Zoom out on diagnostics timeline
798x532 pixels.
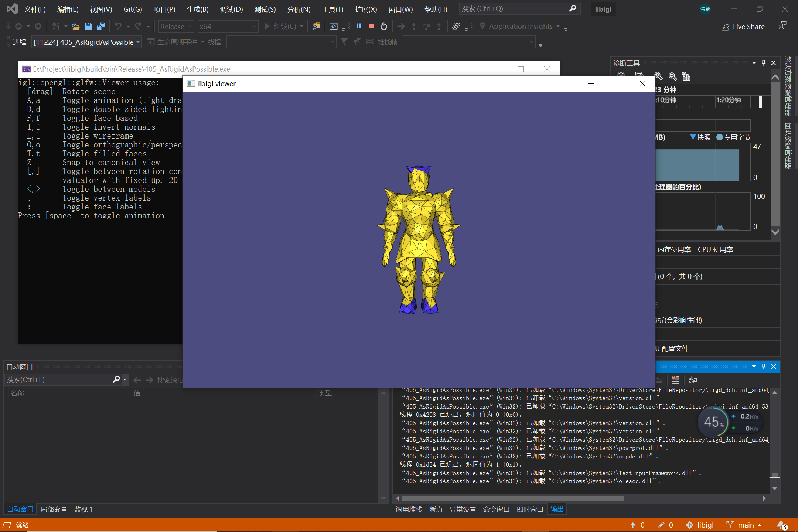click(672, 76)
